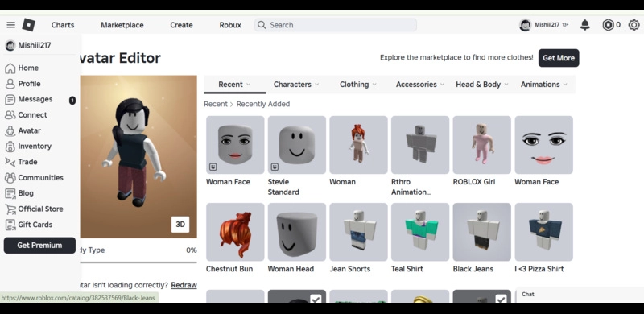Click the emote badge on Stevie Standard
This screenshot has height=314, width=644.
click(275, 167)
